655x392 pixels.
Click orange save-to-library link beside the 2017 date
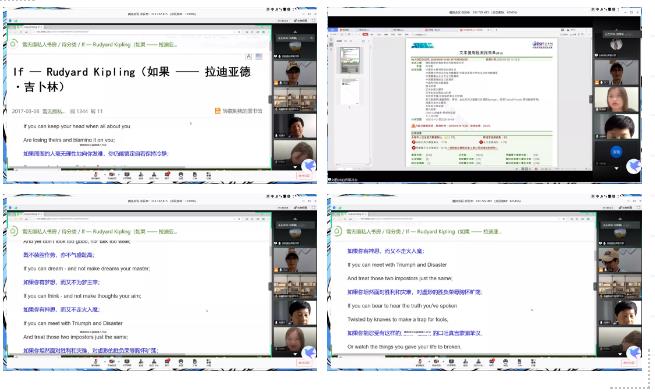(x=239, y=111)
